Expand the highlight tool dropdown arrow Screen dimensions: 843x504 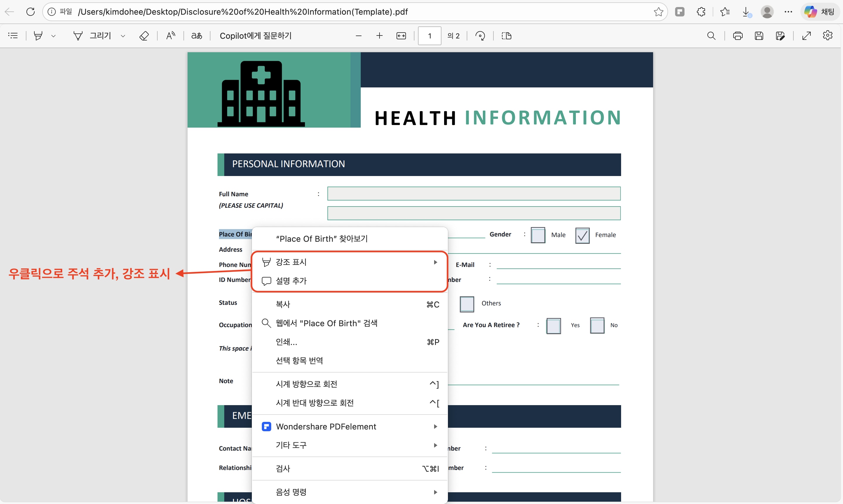pyautogui.click(x=53, y=36)
